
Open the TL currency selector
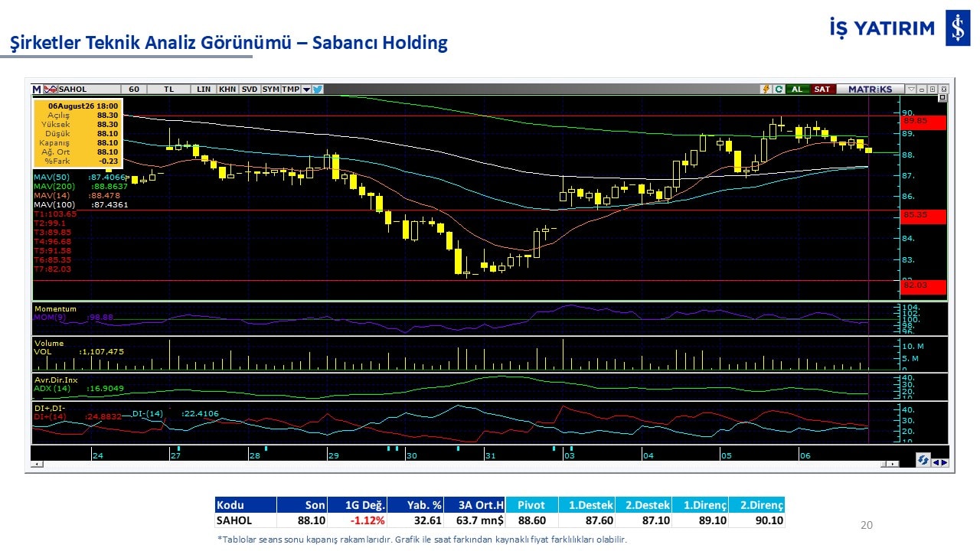pyautogui.click(x=168, y=89)
